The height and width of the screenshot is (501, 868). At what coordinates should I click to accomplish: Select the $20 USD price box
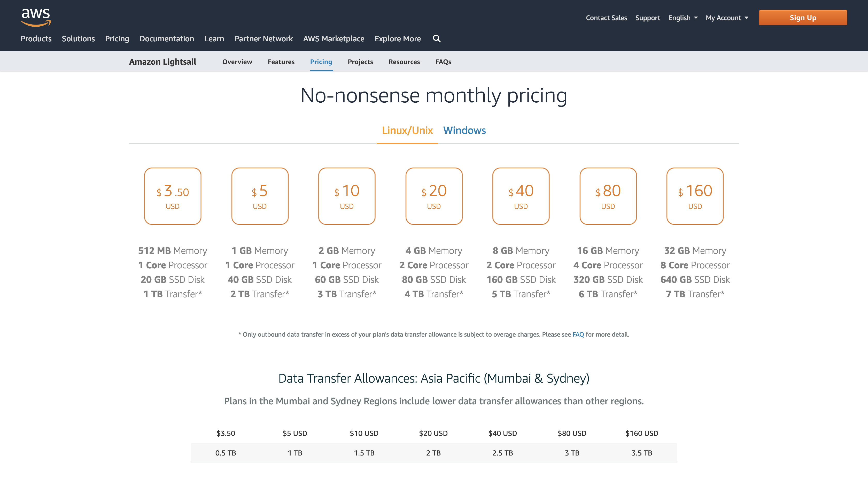click(x=434, y=196)
